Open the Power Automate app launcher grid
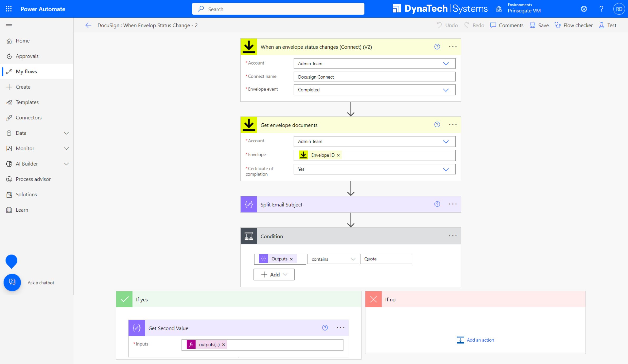 (x=9, y=9)
